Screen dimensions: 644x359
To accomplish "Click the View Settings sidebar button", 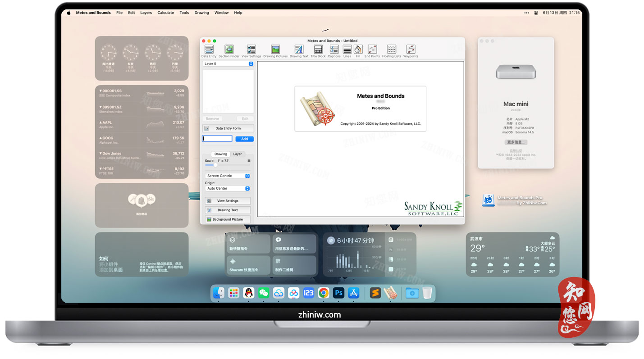I will [x=228, y=201].
